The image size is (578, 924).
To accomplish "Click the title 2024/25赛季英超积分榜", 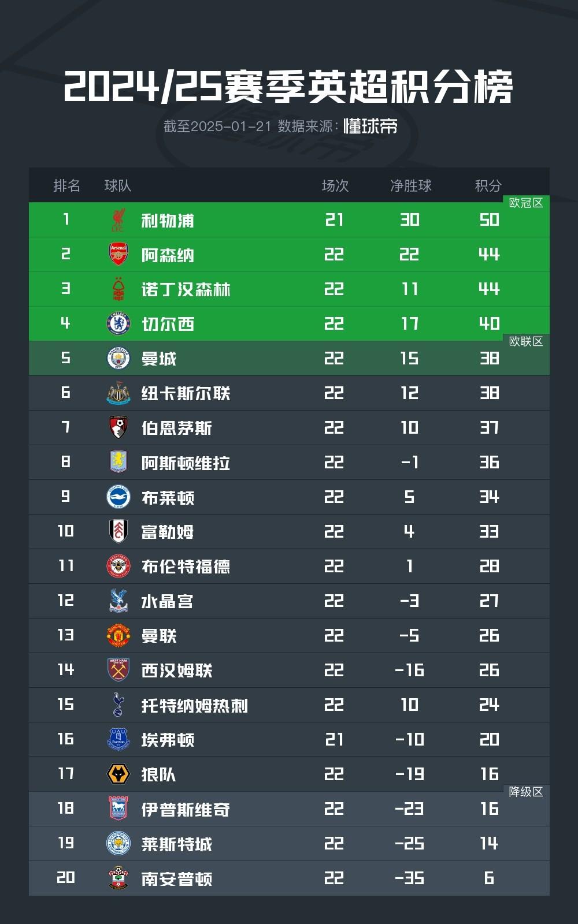I will (x=288, y=87).
